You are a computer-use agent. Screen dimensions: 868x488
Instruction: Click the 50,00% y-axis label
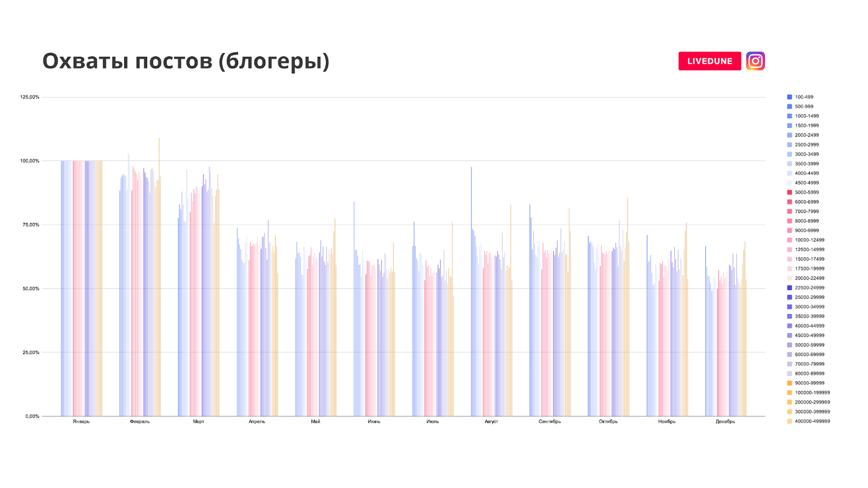tap(31, 289)
